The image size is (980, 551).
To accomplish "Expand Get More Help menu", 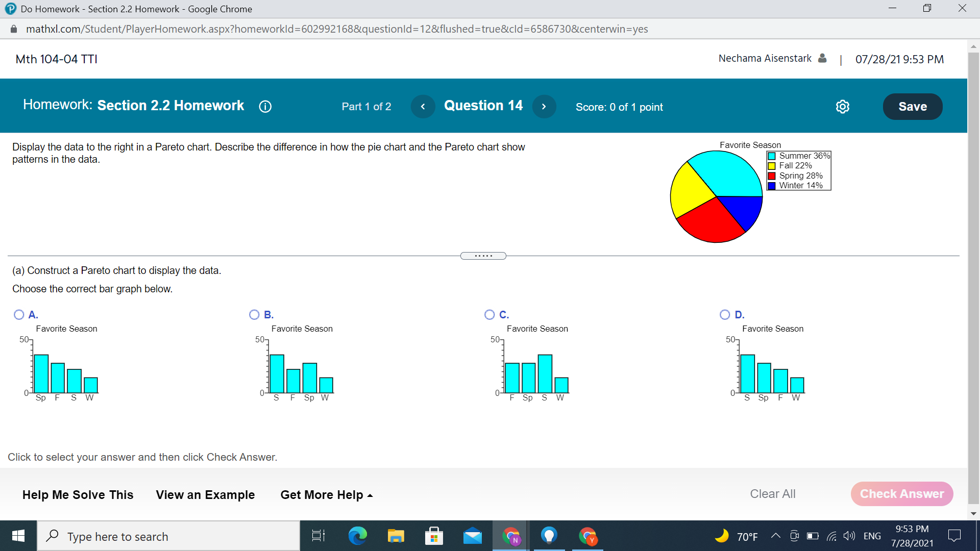I will click(x=327, y=495).
